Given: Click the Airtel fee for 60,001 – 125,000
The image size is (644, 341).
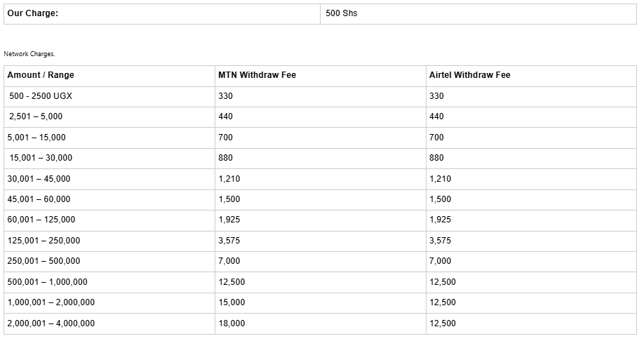Looking at the screenshot, I should tap(440, 220).
